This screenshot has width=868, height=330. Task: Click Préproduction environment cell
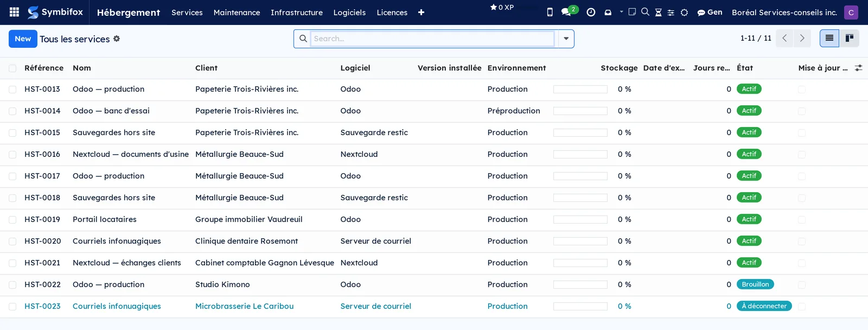[x=514, y=111]
